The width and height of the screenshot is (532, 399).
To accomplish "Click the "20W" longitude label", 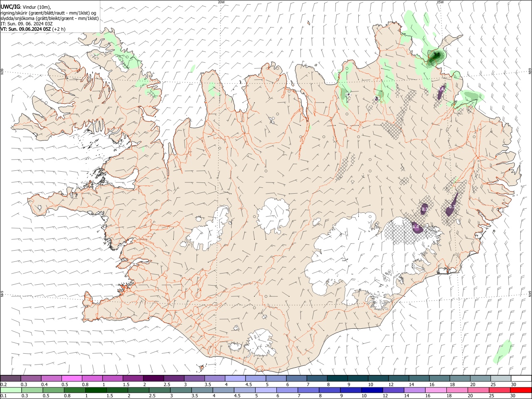I will pos(221,2).
